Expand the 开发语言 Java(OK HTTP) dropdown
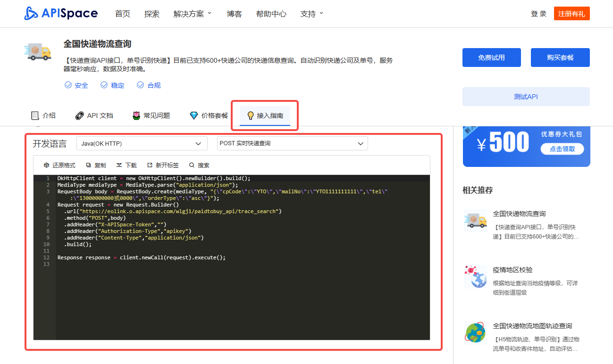The width and height of the screenshot is (613, 364). (142, 143)
